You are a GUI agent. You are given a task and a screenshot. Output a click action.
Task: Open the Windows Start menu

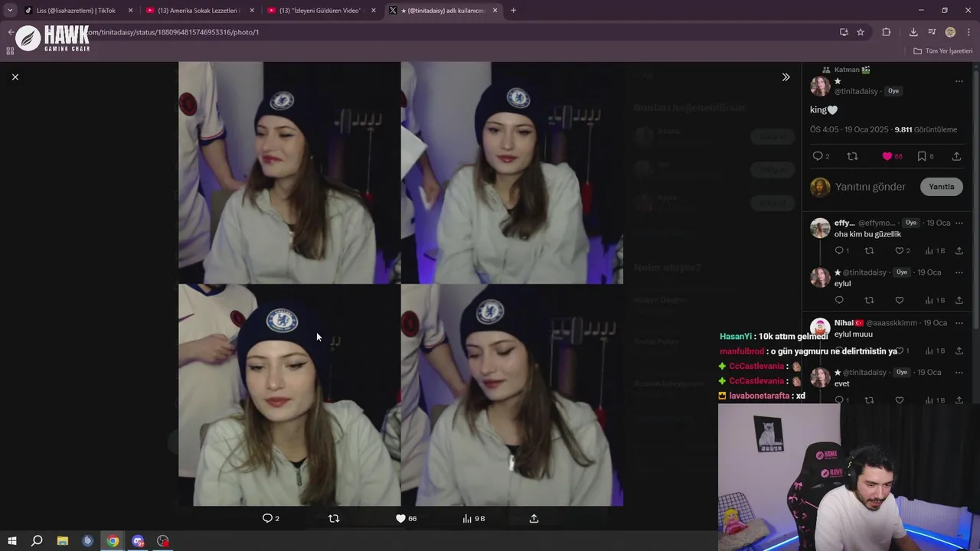coord(11,541)
